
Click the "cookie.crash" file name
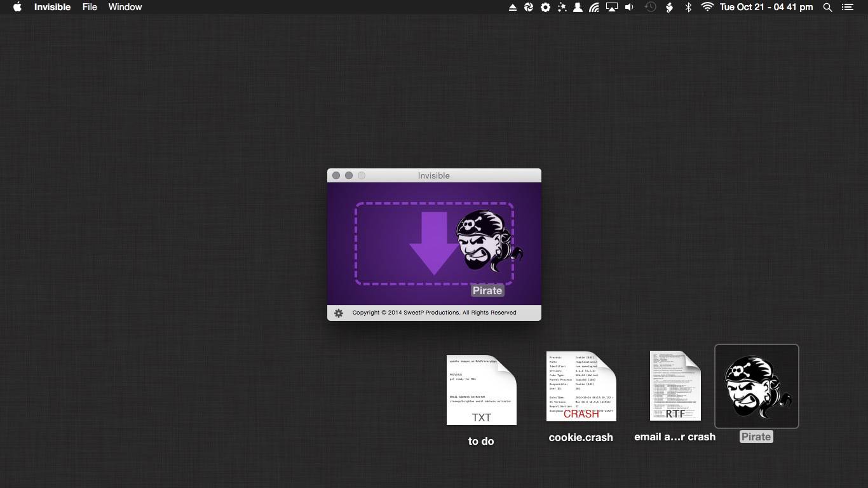[581, 437]
